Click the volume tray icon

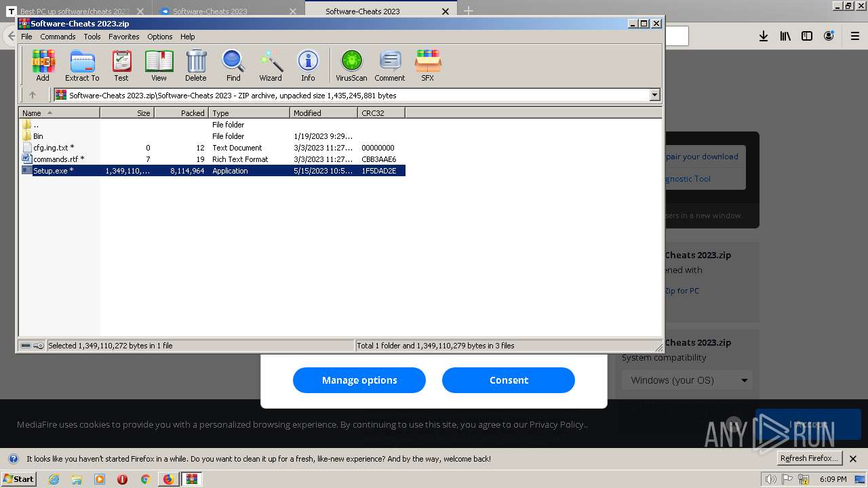[771, 479]
